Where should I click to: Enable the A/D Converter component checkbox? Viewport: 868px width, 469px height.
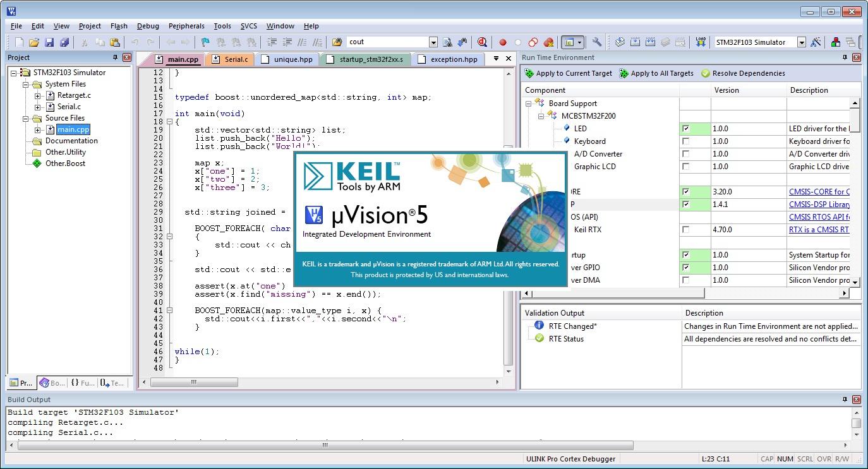685,154
